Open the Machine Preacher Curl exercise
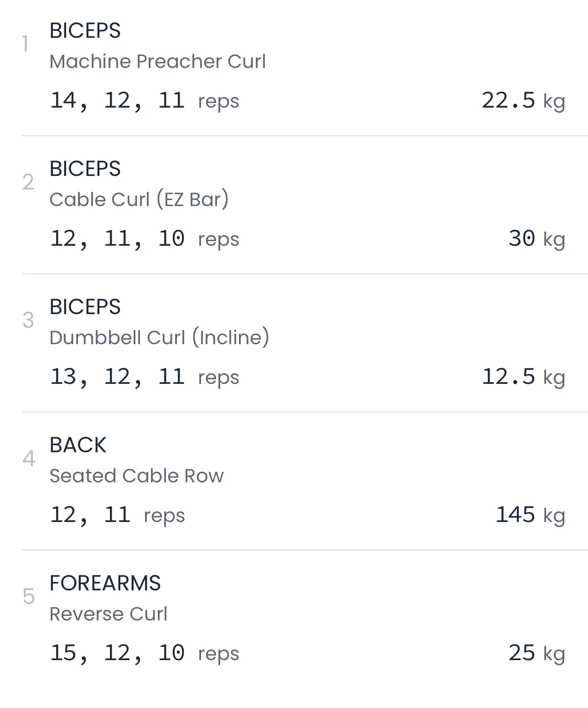 tap(157, 62)
